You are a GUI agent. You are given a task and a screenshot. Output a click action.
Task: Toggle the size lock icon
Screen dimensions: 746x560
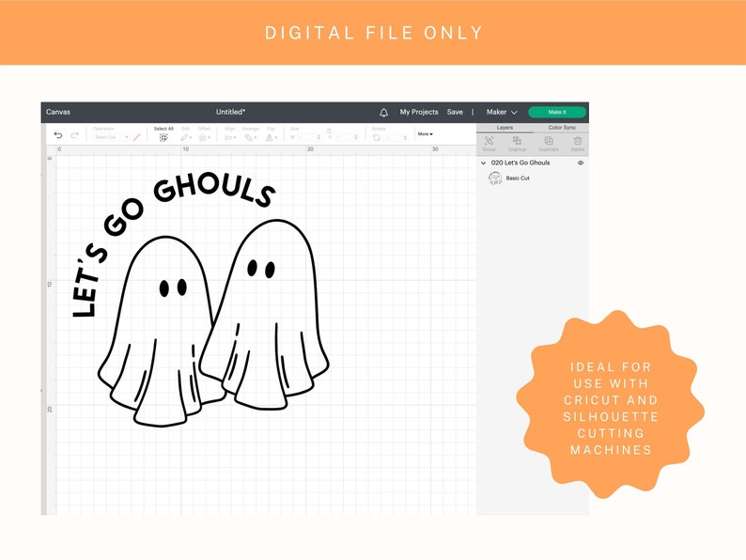328,130
